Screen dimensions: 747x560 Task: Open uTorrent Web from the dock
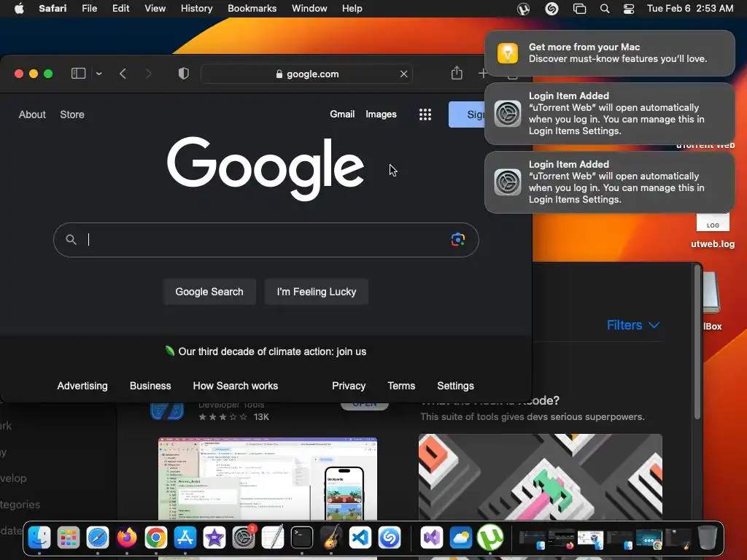[489, 537]
